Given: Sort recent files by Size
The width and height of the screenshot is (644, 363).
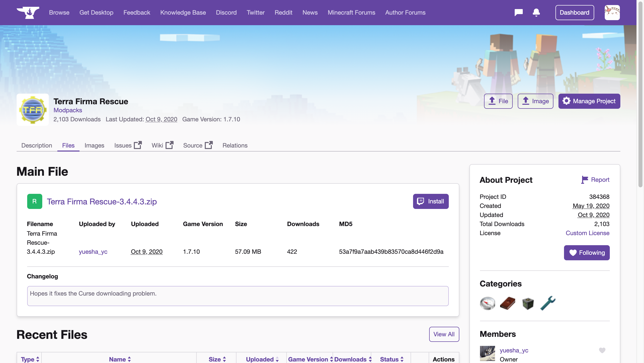Looking at the screenshot, I should [x=217, y=359].
